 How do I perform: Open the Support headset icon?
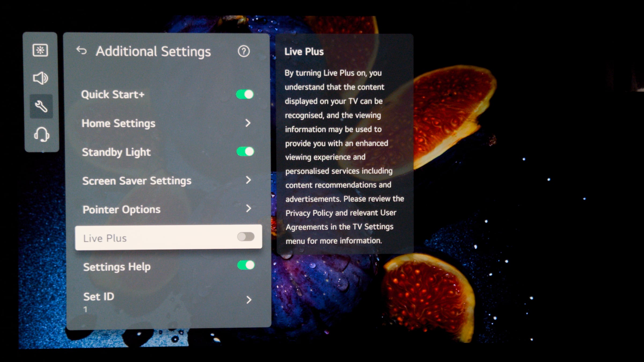(42, 134)
